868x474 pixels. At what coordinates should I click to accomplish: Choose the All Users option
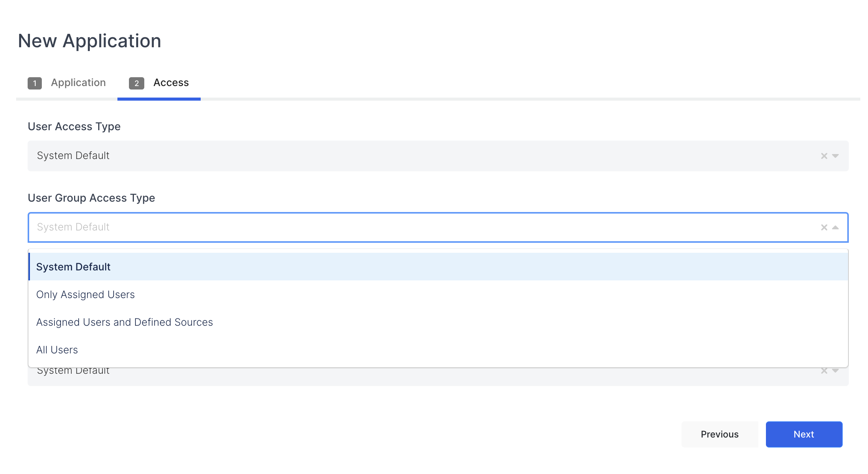tap(57, 350)
